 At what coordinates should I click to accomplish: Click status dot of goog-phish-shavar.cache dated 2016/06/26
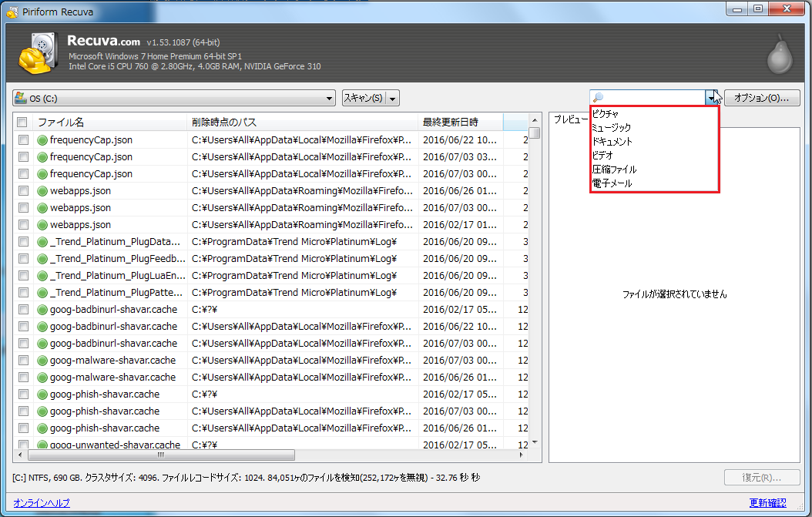(x=42, y=428)
